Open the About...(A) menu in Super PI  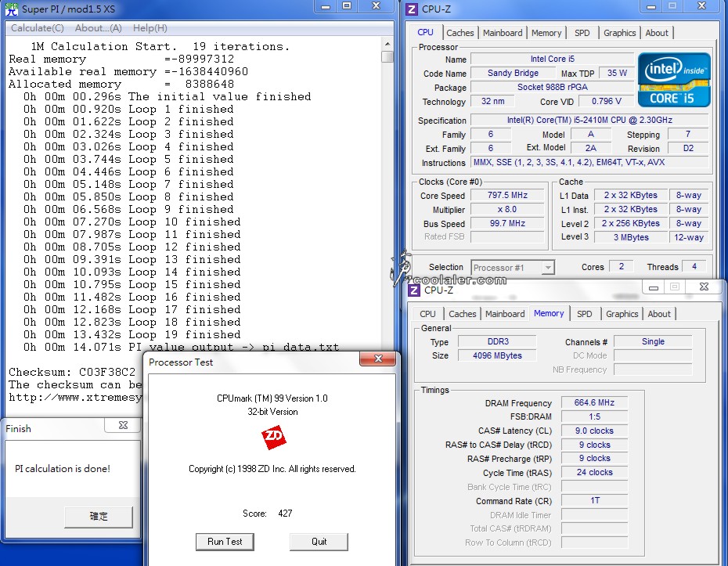(x=99, y=28)
